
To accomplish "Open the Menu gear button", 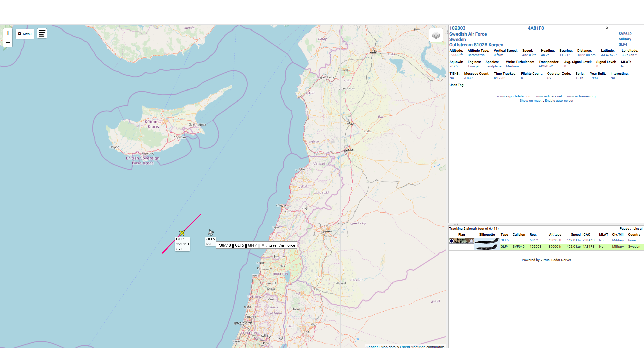I will 25,34.
